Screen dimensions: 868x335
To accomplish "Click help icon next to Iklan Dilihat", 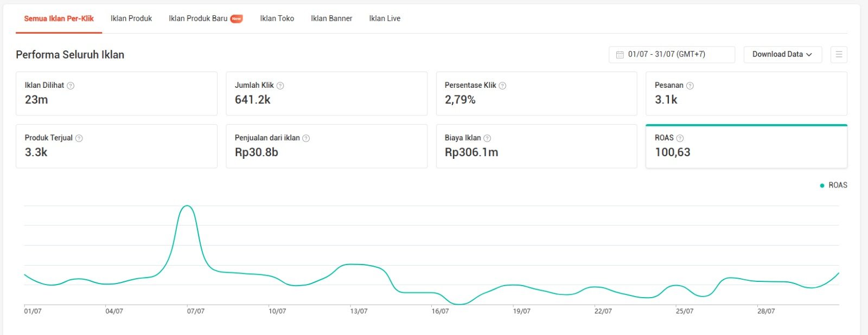I will click(71, 86).
